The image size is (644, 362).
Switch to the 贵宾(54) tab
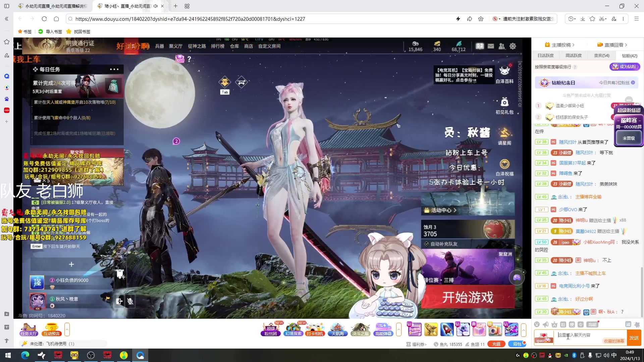pos(602,56)
